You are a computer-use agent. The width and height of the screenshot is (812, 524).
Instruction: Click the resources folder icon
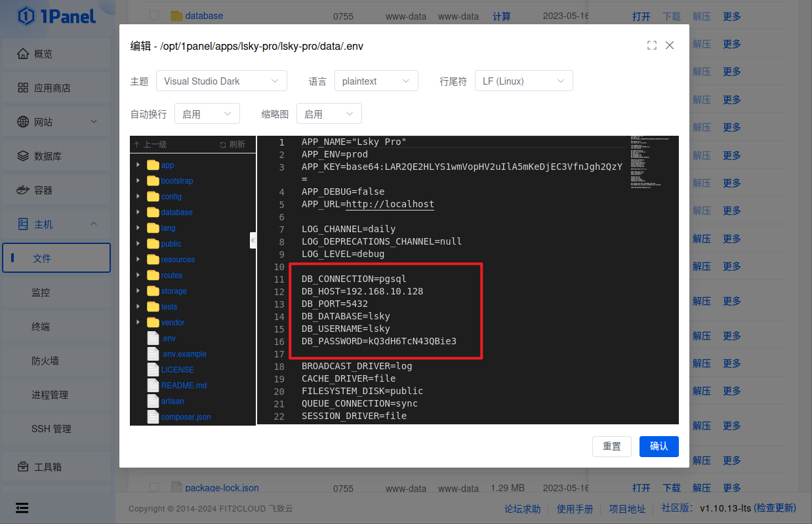[x=153, y=260]
